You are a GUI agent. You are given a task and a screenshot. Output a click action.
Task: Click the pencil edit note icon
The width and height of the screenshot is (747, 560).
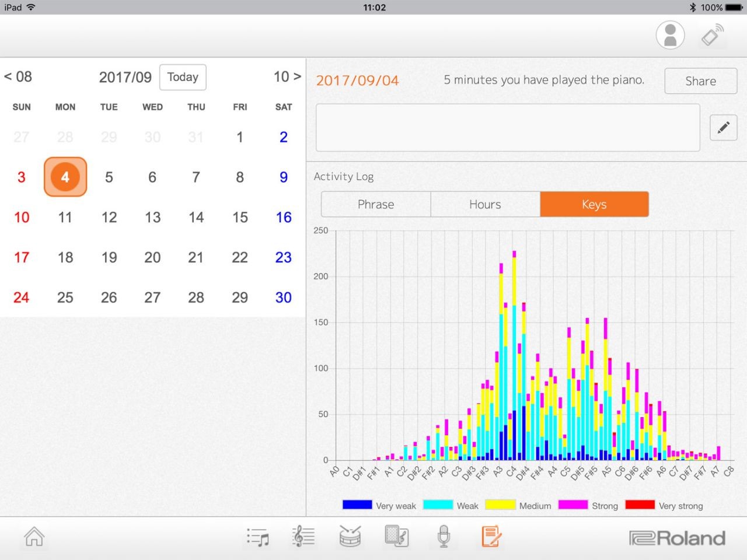pyautogui.click(x=723, y=128)
